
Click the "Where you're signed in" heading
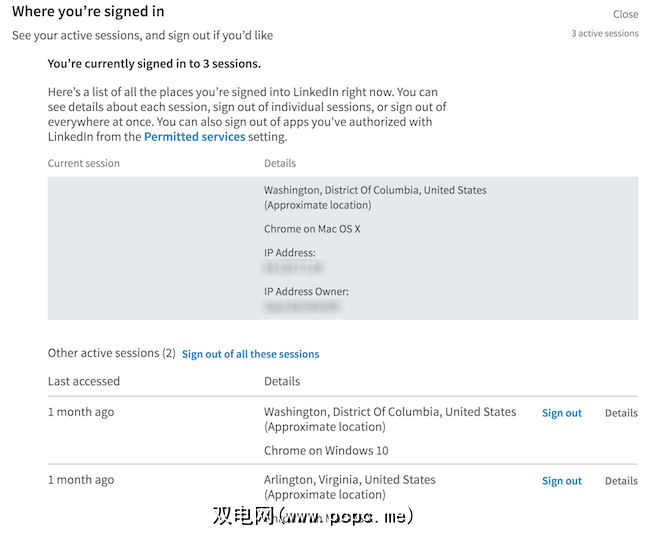coord(88,12)
